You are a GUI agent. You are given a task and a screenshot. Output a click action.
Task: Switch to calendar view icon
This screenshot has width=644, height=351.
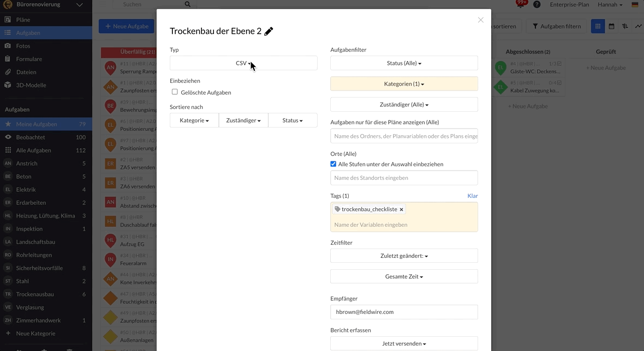[x=612, y=26]
